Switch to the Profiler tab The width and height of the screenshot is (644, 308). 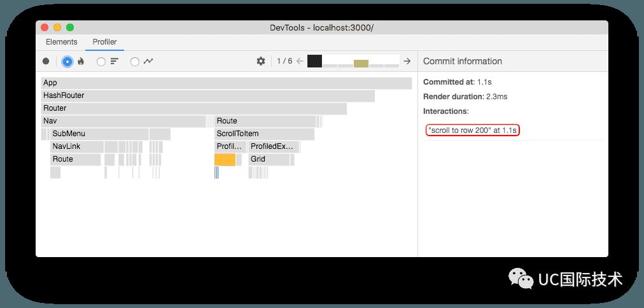(105, 42)
